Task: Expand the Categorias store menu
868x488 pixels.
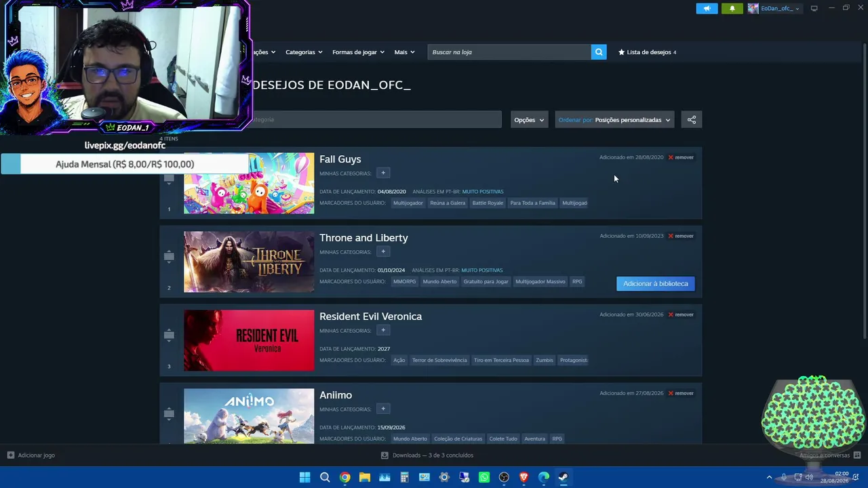Action: [304, 52]
